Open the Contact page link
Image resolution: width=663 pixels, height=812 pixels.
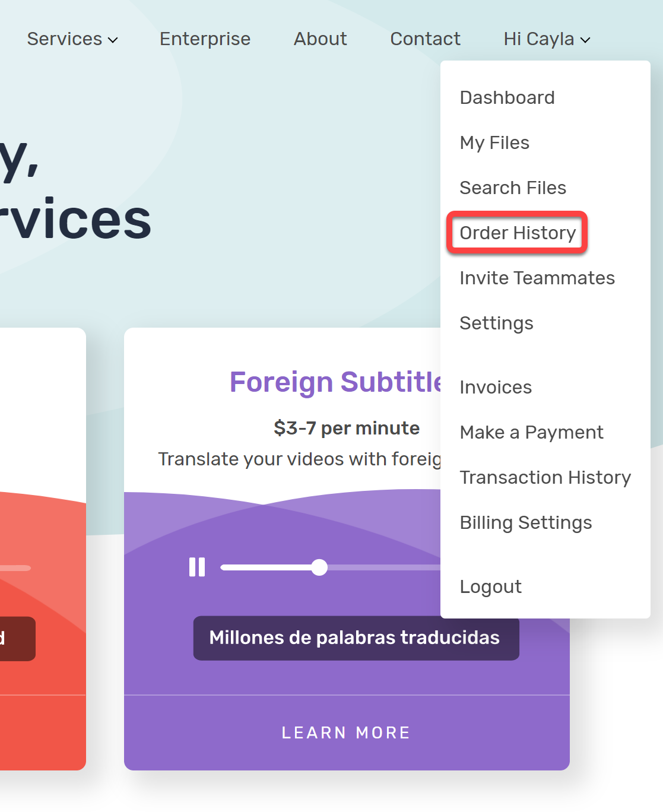(x=425, y=39)
